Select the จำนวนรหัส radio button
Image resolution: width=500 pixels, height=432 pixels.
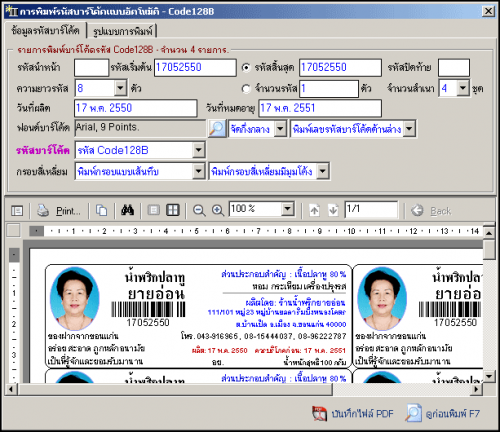coord(246,89)
